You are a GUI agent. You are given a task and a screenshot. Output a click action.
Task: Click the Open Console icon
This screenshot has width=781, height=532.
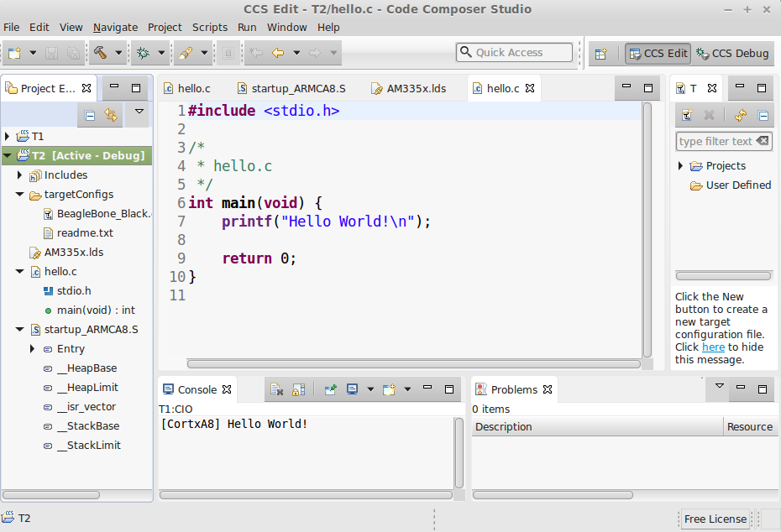pos(389,389)
